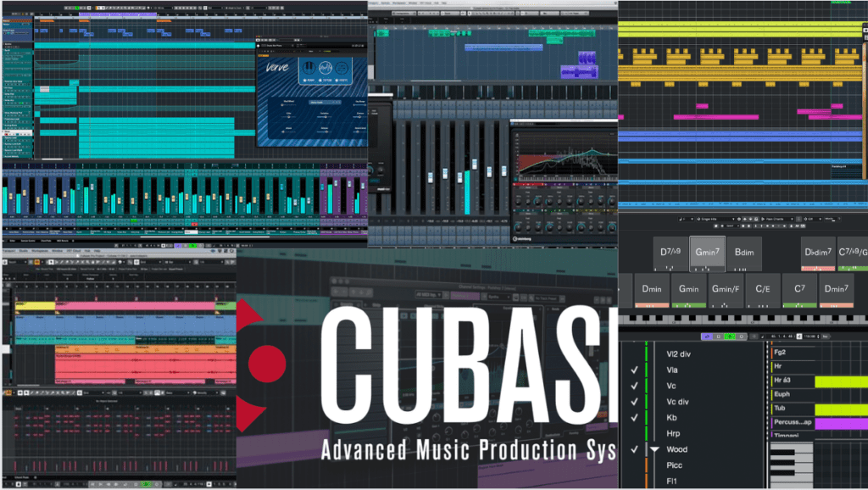Open the Workspaces menu in the lower-left window
The width and height of the screenshot is (868, 490).
pyautogui.click(x=40, y=251)
